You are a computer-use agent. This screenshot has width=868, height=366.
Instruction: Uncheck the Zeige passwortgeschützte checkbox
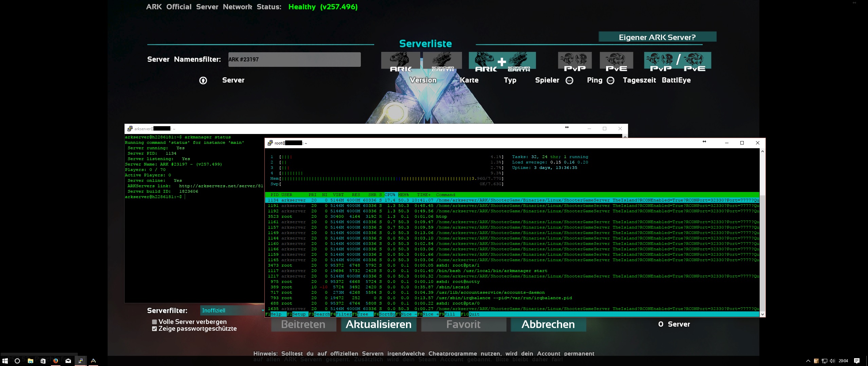point(154,329)
